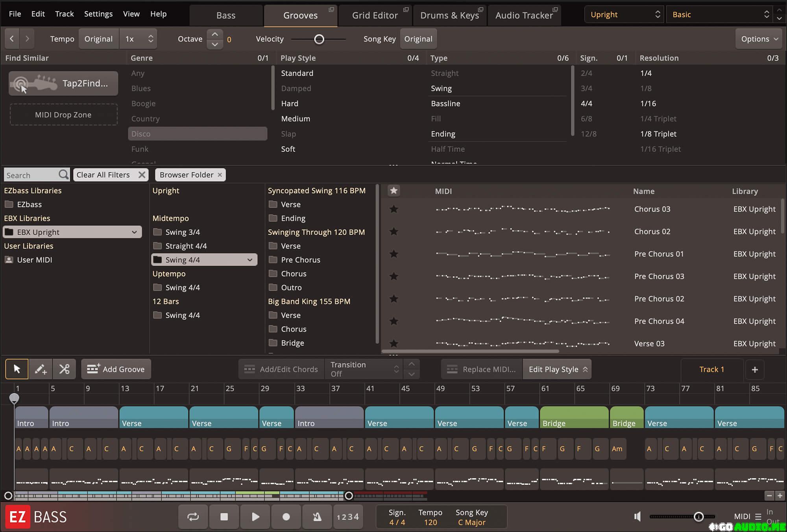This screenshot has width=787, height=532.
Task: Click the MIDI Drop Zone area
Action: point(63,114)
